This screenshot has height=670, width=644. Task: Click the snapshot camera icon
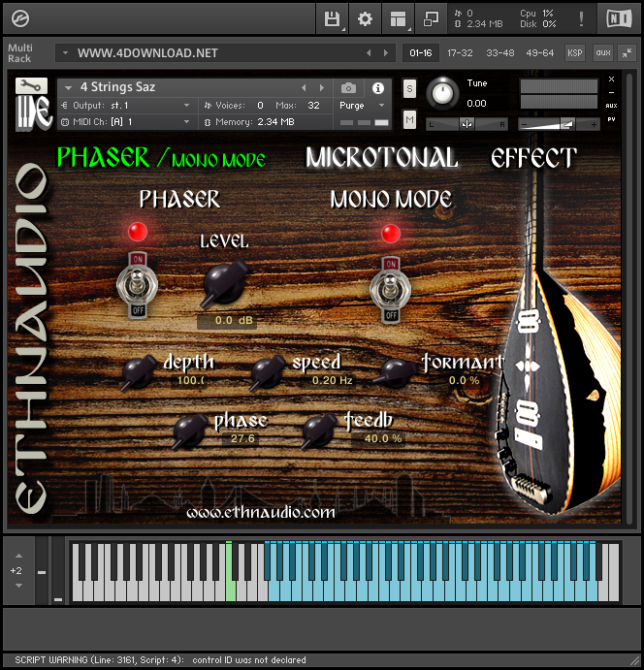pos(348,88)
